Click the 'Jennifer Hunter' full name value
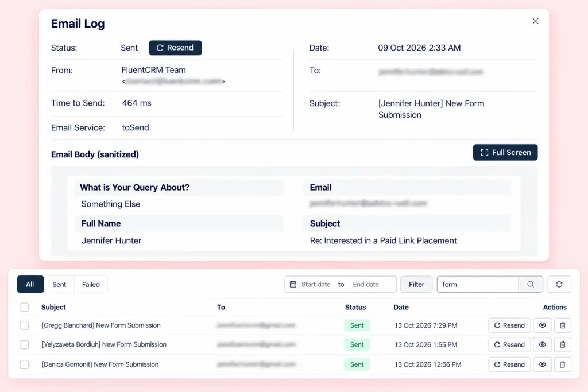This screenshot has width=588, height=392. (x=111, y=240)
